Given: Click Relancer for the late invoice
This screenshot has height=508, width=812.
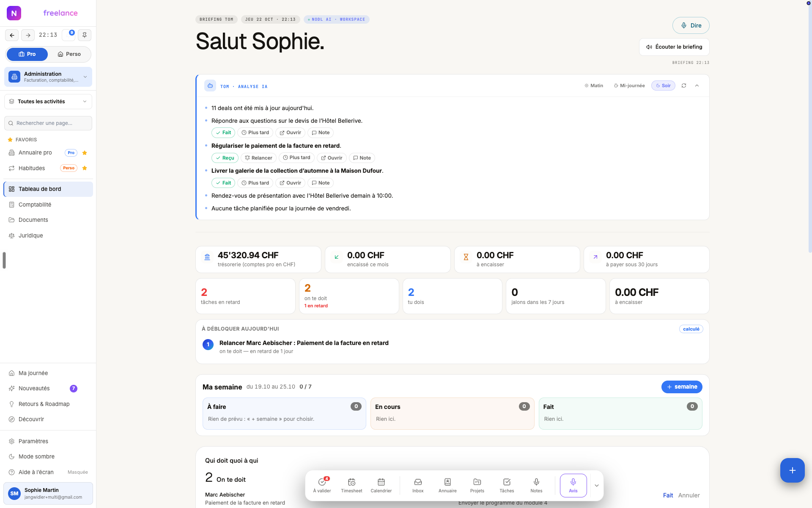Looking at the screenshot, I should tap(259, 158).
